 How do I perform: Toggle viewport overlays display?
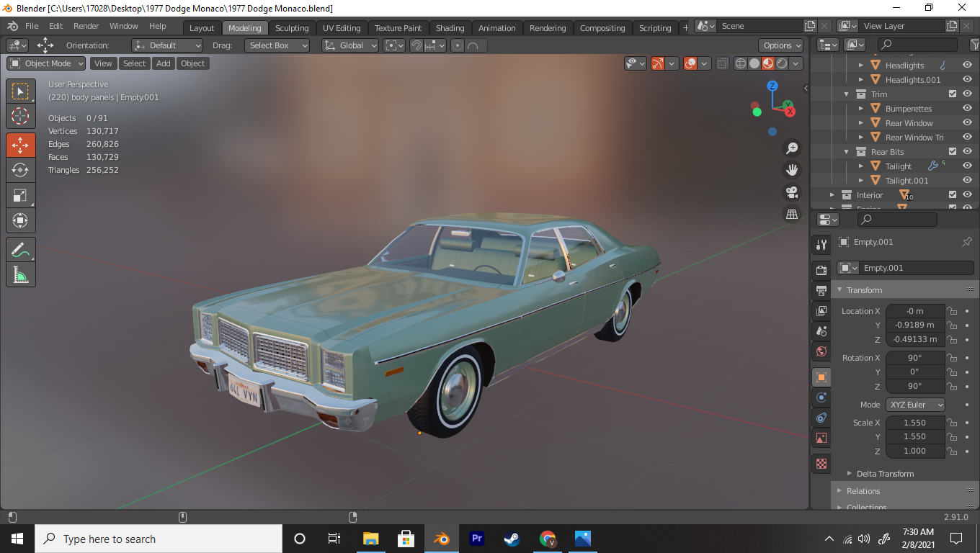coord(690,63)
